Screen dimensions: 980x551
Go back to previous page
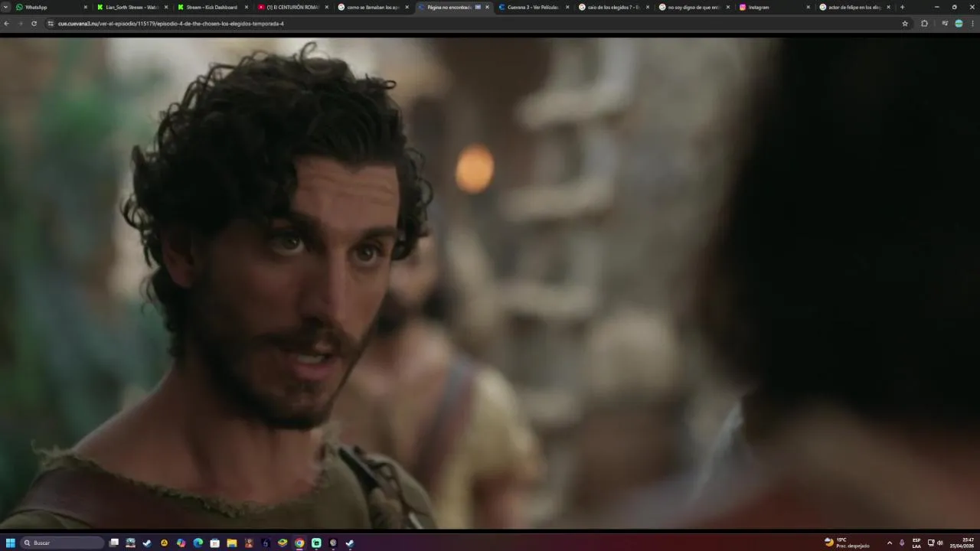6,24
